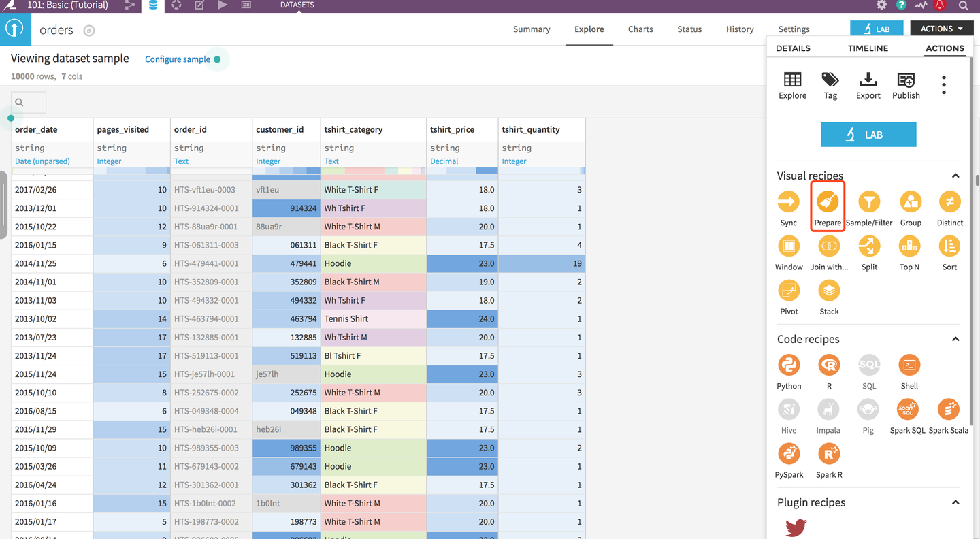The width and height of the screenshot is (980, 539).
Task: Click the Export dataset icon
Action: coord(868,80)
